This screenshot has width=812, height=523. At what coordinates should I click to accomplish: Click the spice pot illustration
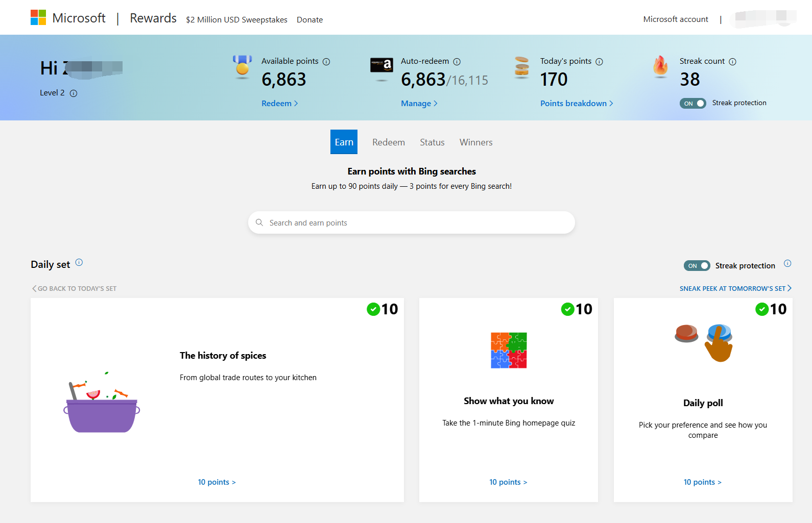point(102,403)
